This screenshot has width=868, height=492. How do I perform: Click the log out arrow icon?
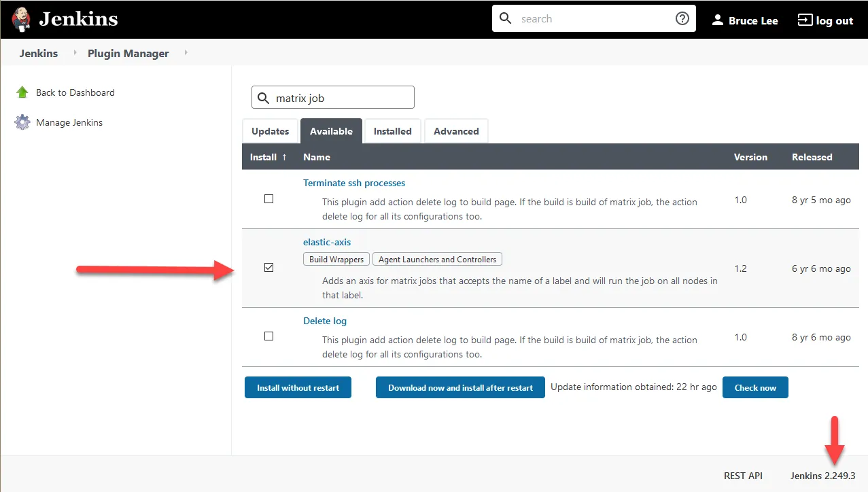pos(805,20)
